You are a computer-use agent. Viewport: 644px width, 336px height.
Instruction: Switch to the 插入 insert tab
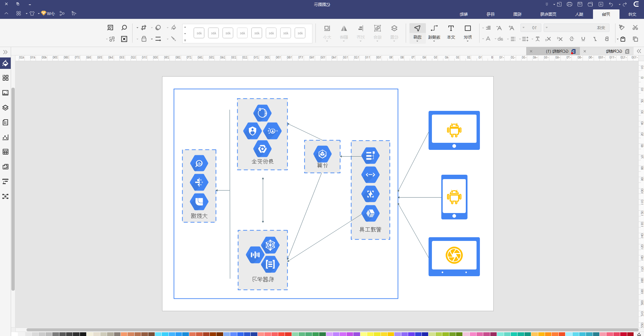pos(579,14)
